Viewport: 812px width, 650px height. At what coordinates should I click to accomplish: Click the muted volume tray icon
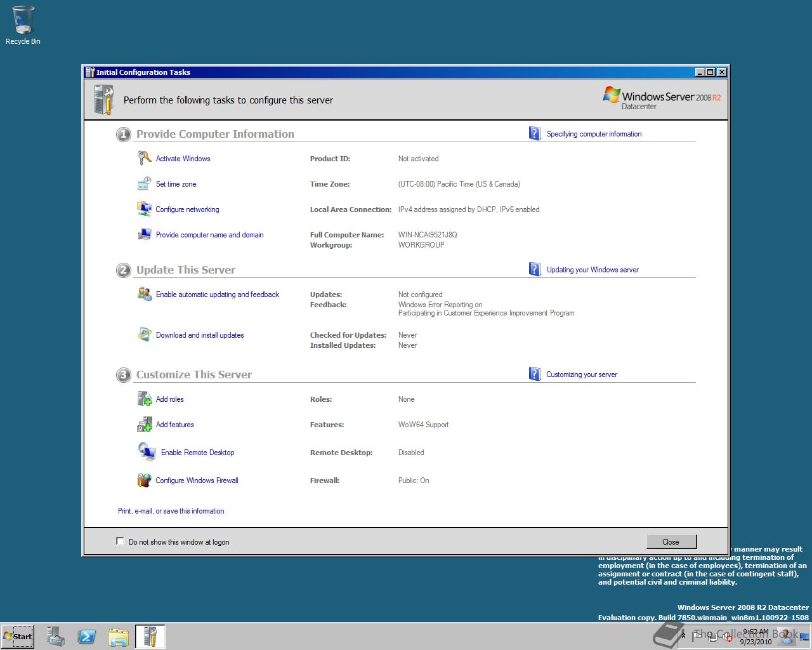(x=728, y=637)
